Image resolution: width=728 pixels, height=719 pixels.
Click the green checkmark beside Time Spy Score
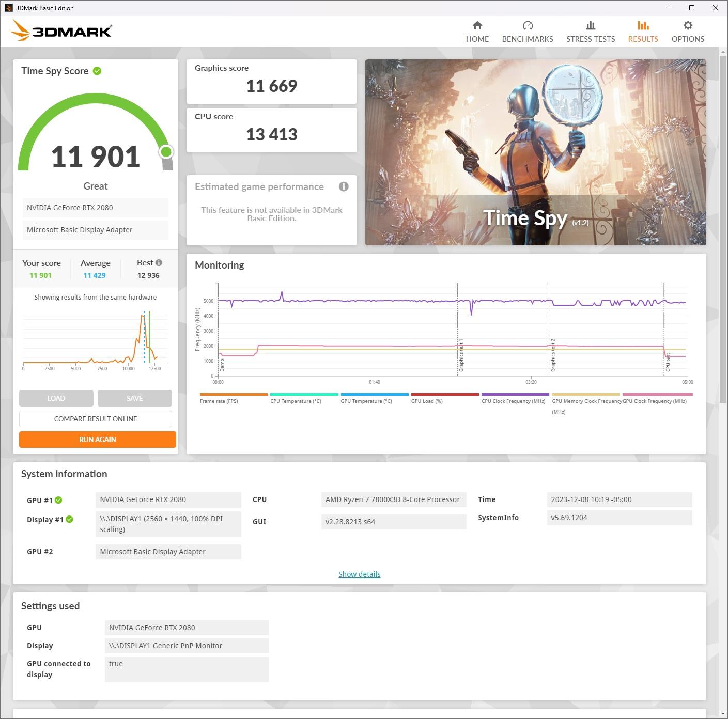tap(97, 71)
